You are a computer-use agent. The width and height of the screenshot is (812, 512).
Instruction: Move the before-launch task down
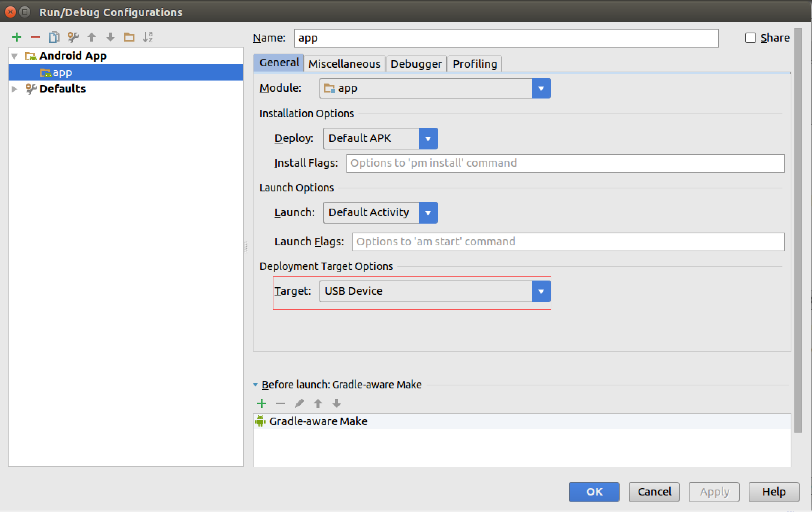click(x=337, y=403)
